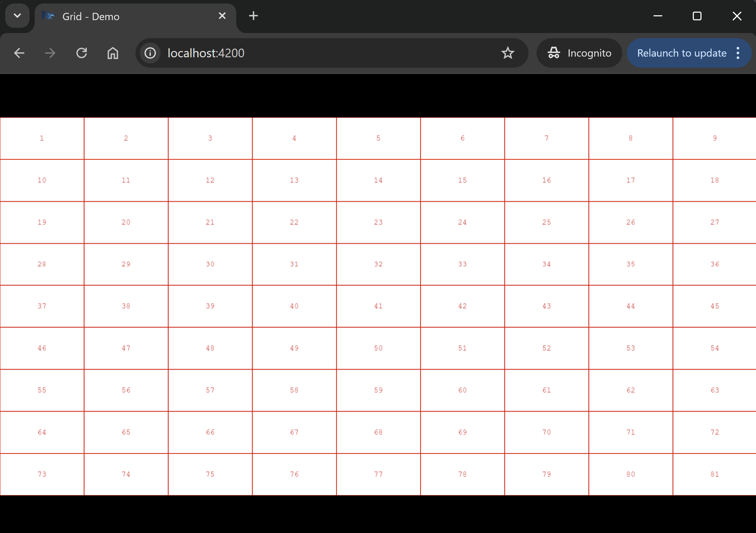The height and width of the screenshot is (533, 756).
Task: Click grid cell 1
Action: click(x=42, y=139)
